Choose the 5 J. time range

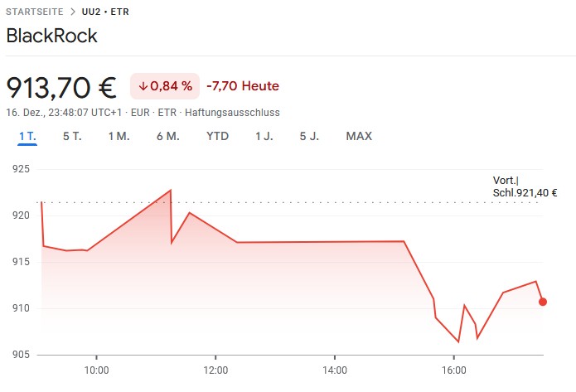click(x=309, y=136)
